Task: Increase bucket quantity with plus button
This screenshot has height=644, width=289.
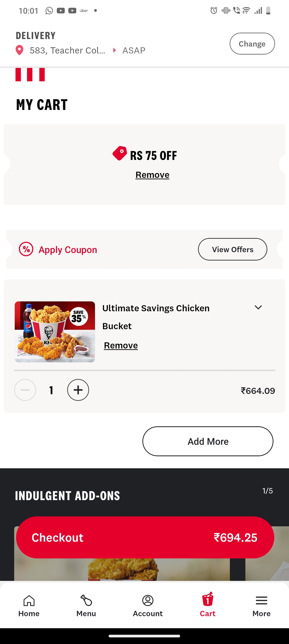Action: (78, 390)
